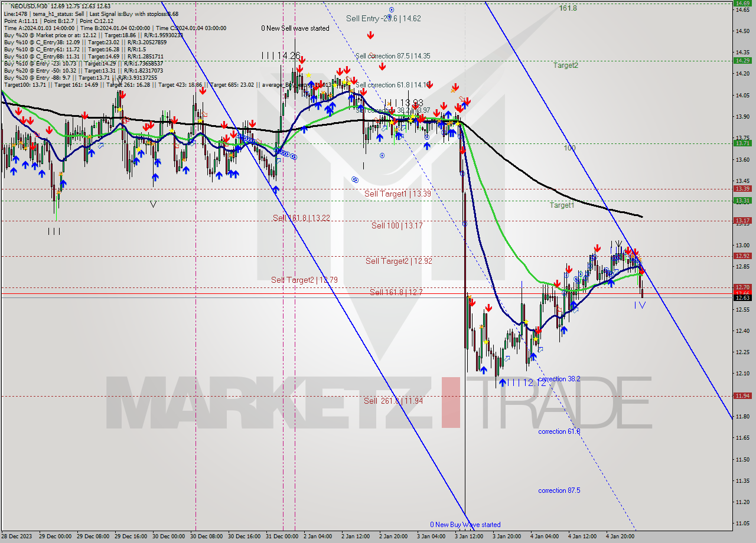
Task: Click the current price 12.63 tag
Action: click(742, 297)
